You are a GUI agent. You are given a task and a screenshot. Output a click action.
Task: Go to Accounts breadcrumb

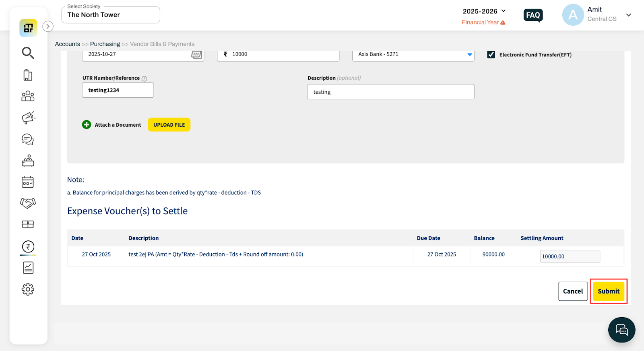click(67, 44)
